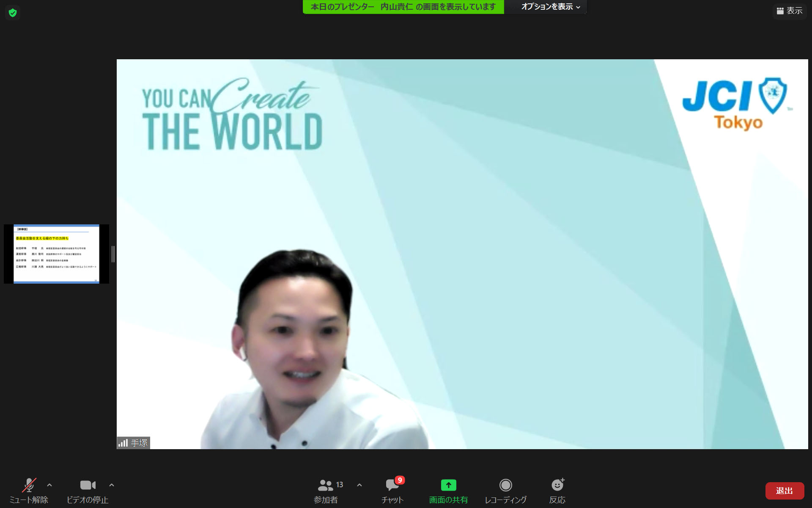Unmute using the crossed-out microphone icon
The height and width of the screenshot is (508, 812).
coord(29,486)
